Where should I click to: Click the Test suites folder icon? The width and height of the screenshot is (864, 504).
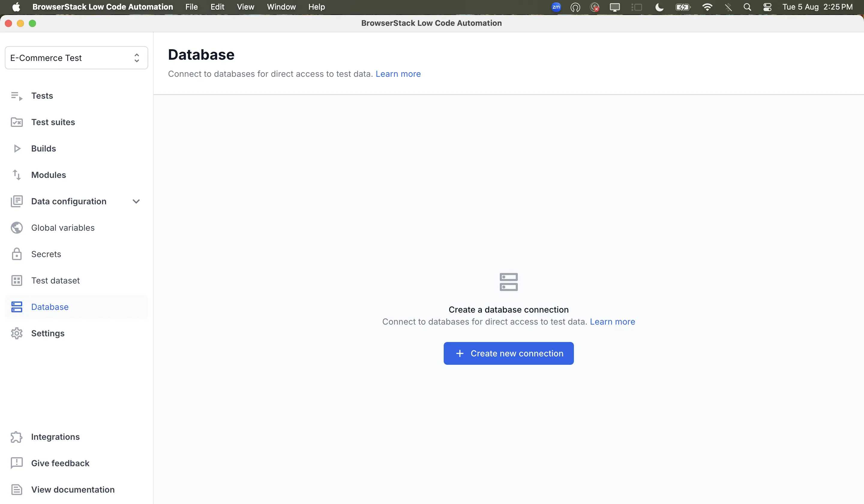[x=16, y=122]
